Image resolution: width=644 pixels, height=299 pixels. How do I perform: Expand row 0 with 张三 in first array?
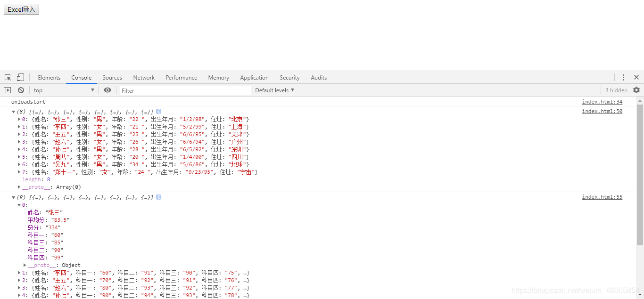(x=19, y=119)
